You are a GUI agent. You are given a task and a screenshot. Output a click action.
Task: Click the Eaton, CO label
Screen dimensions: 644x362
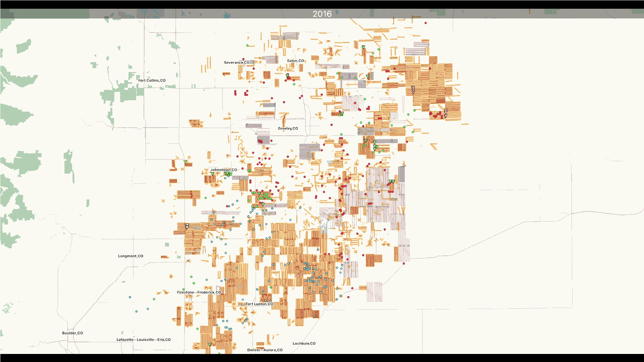[295, 61]
